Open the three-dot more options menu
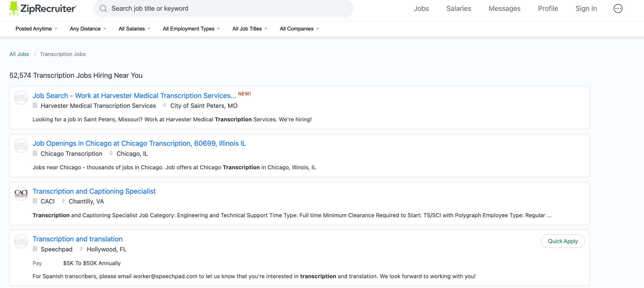This screenshot has width=644, height=288. pyautogui.click(x=618, y=9)
